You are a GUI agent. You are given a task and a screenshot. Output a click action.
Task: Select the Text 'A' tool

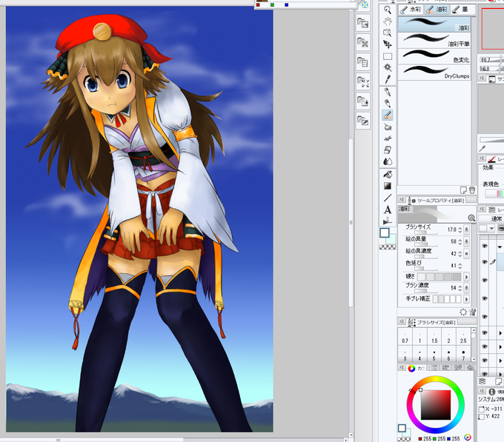click(388, 210)
